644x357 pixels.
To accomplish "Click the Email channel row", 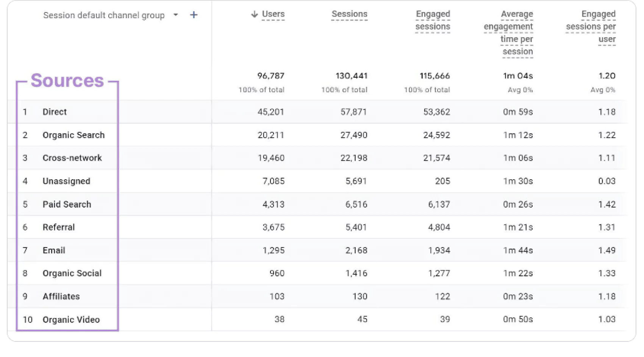I will pos(54,251).
